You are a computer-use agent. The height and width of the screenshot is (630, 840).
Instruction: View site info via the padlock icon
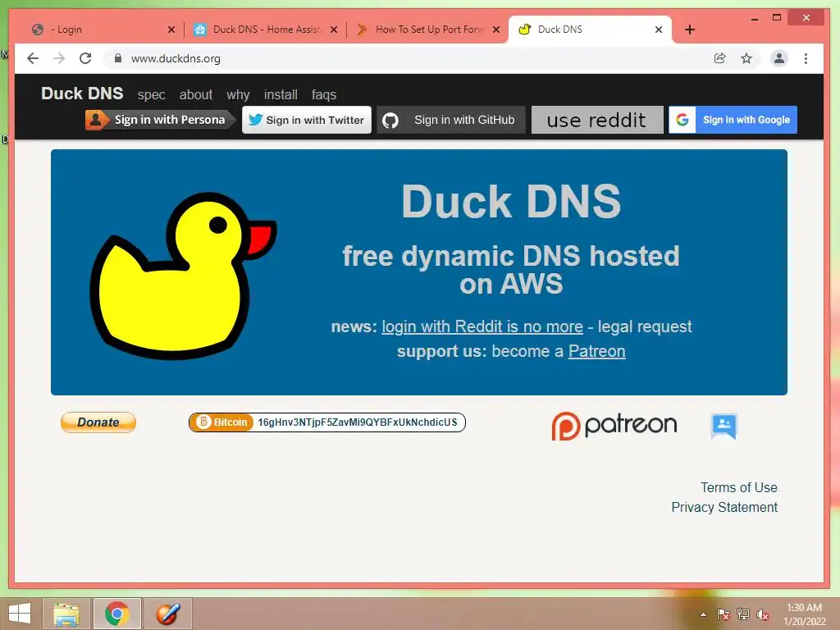(x=118, y=58)
